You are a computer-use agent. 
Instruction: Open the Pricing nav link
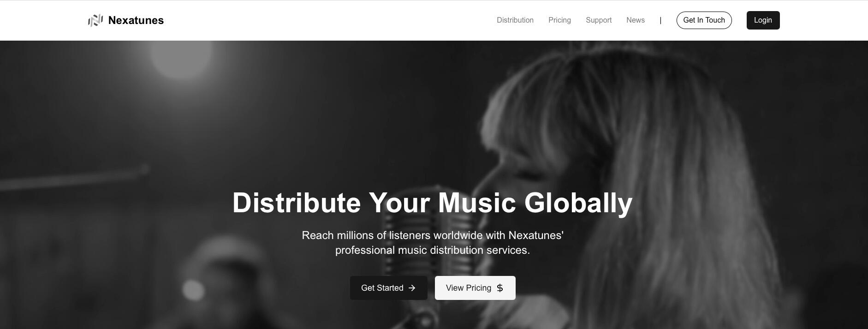(559, 20)
